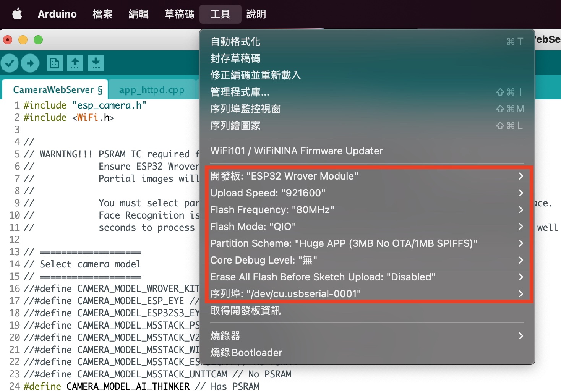The width and height of the screenshot is (561, 392).
Task: Click the #include <WiFi.h> code line
Action: (69, 118)
